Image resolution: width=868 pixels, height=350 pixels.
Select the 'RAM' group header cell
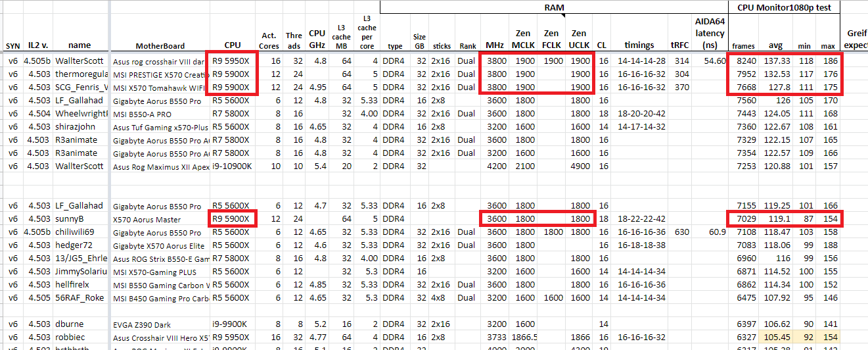(554, 7)
